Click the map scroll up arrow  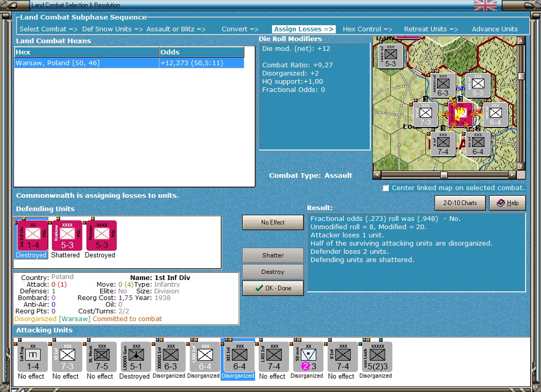pyautogui.click(x=521, y=41)
